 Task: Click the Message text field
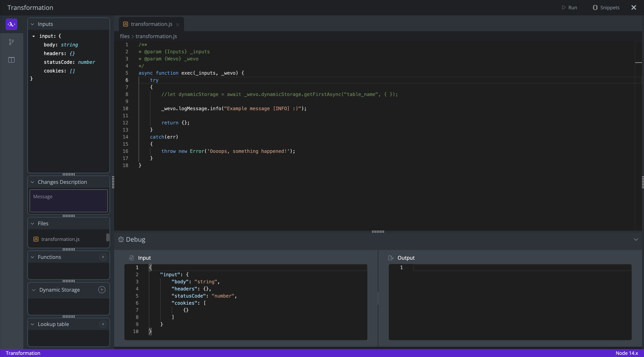coord(69,201)
